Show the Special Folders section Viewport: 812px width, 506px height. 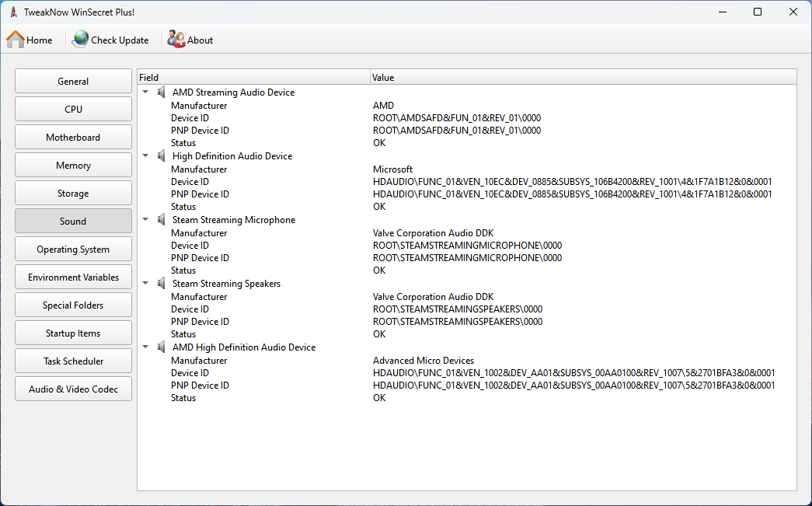[73, 305]
